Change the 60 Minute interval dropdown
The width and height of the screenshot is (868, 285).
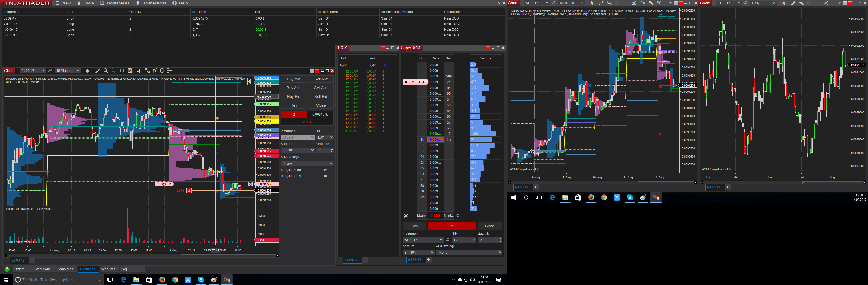tap(571, 3)
